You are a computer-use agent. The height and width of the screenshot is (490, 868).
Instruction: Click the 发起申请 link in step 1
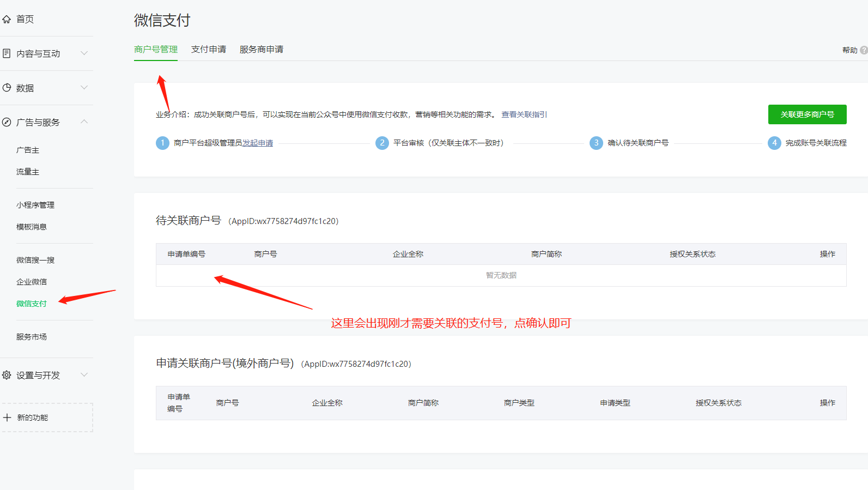click(258, 143)
